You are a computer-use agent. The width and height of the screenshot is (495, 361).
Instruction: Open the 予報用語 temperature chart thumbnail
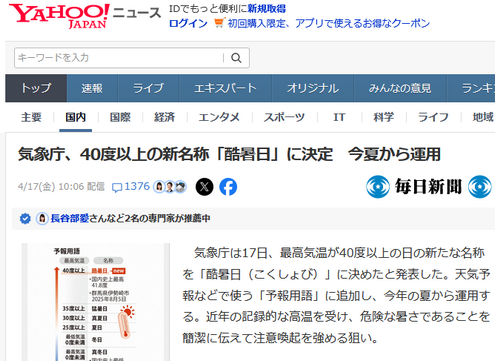pos(96,302)
